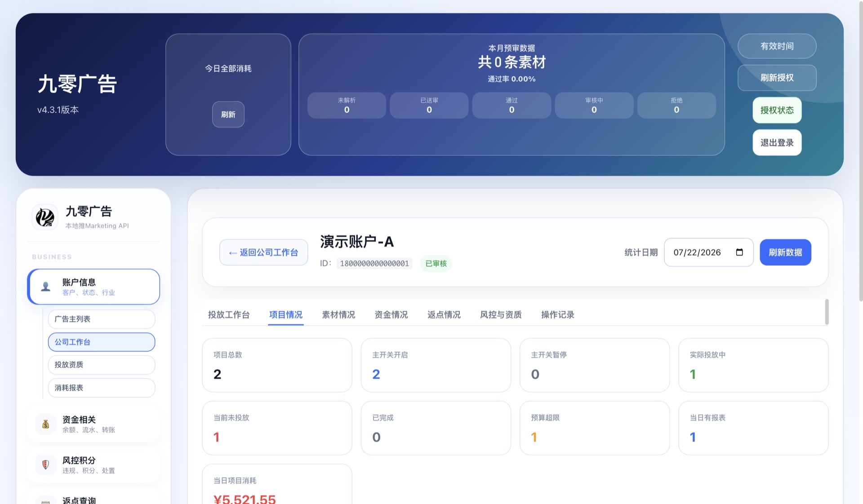Screen dimensions: 863x504
Task: Expand the 风控积分 sidebar section
Action: (x=93, y=465)
